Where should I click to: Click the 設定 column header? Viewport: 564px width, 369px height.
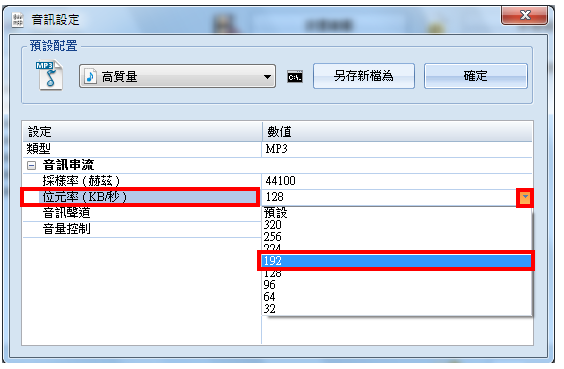(142, 132)
